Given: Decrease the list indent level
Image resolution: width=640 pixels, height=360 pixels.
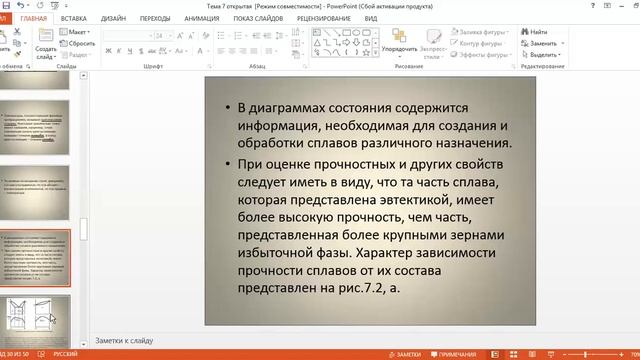Looking at the screenshot, I should pyautogui.click(x=256, y=36).
